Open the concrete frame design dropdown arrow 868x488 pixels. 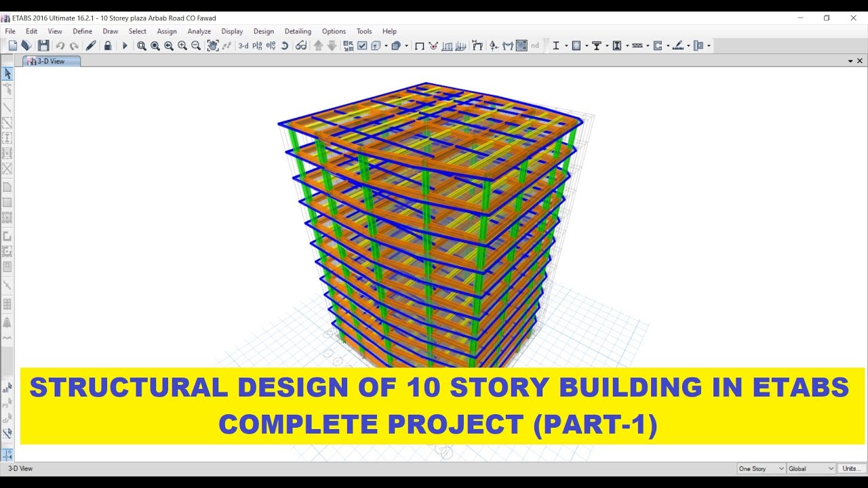click(587, 45)
